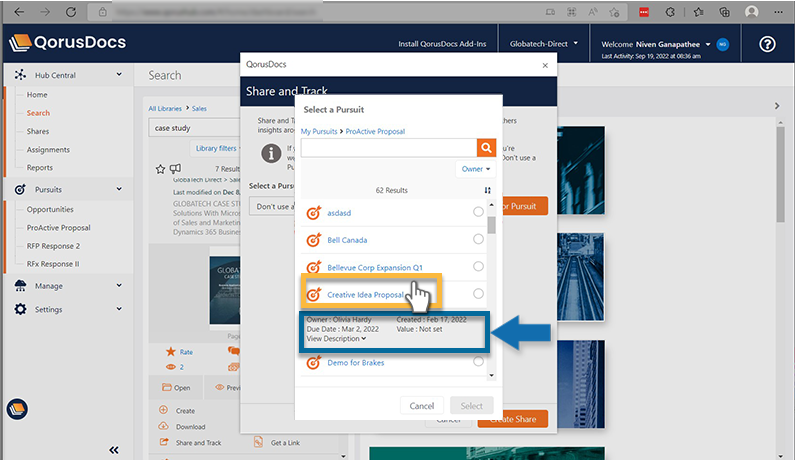Open the browser profile avatar icon
The width and height of the screenshot is (795, 460).
pos(751,12)
